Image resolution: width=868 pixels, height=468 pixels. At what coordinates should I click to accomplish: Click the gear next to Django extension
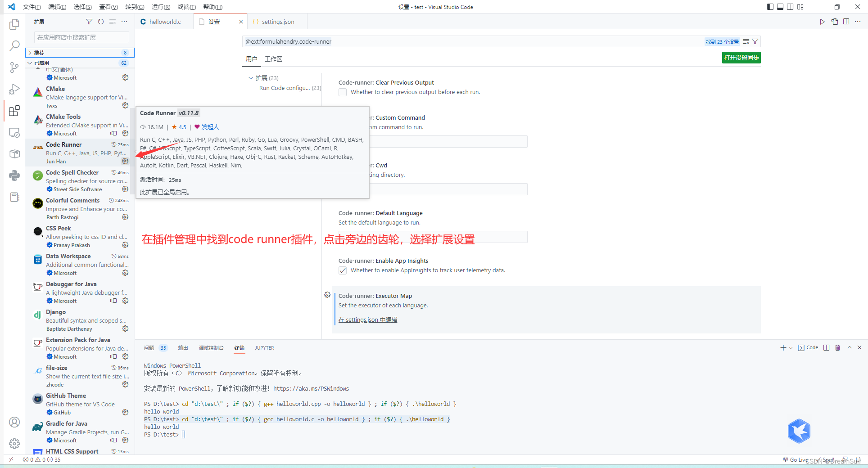point(125,328)
